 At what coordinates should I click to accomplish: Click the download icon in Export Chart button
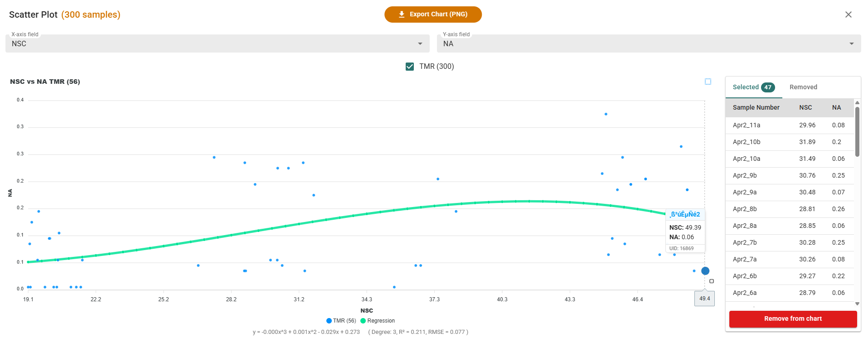coord(402,14)
